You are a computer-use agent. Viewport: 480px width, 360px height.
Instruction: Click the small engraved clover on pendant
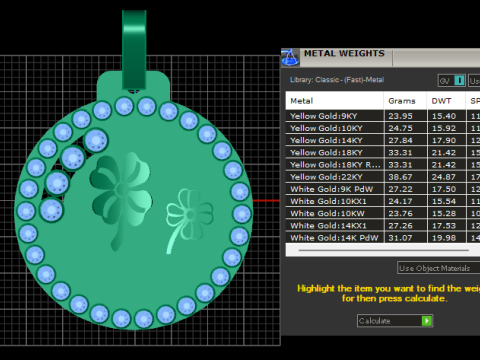tap(189, 220)
